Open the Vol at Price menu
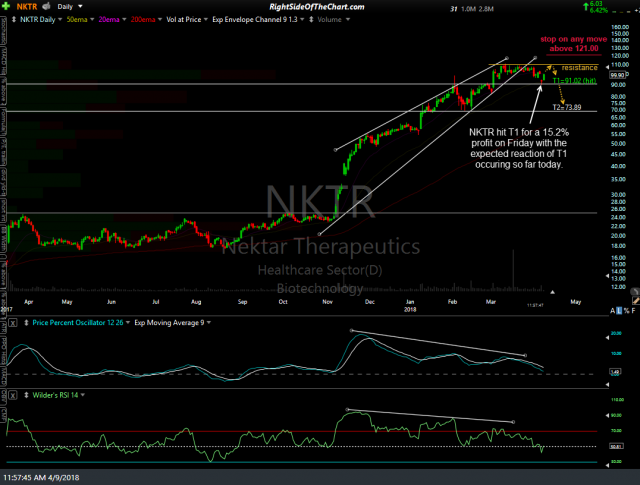The height and width of the screenshot is (485, 640). pyautogui.click(x=187, y=19)
